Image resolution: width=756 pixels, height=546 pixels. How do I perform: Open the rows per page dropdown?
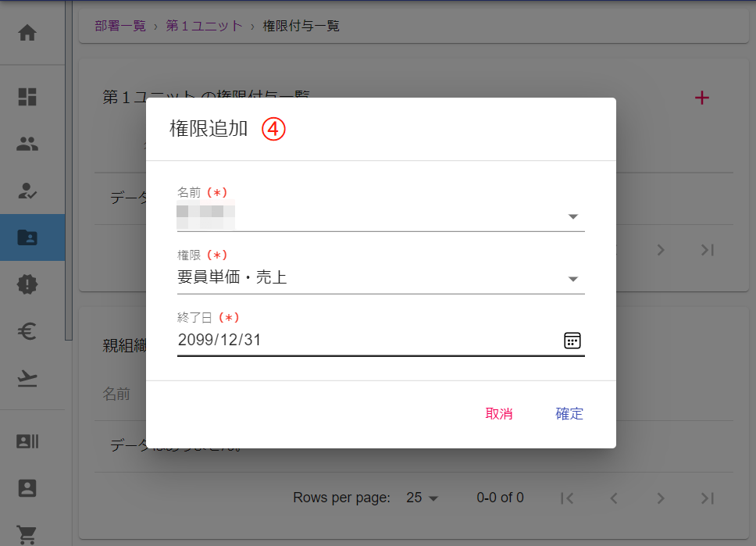[x=423, y=498]
